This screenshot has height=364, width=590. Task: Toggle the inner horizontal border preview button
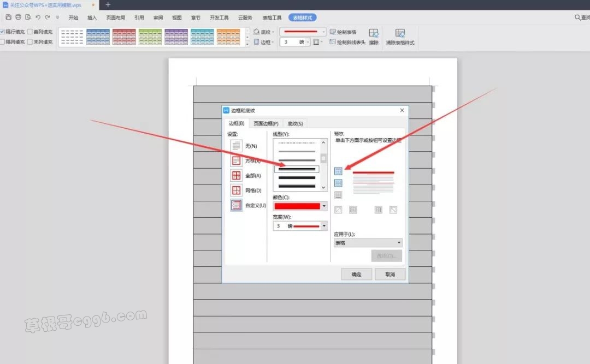338,183
